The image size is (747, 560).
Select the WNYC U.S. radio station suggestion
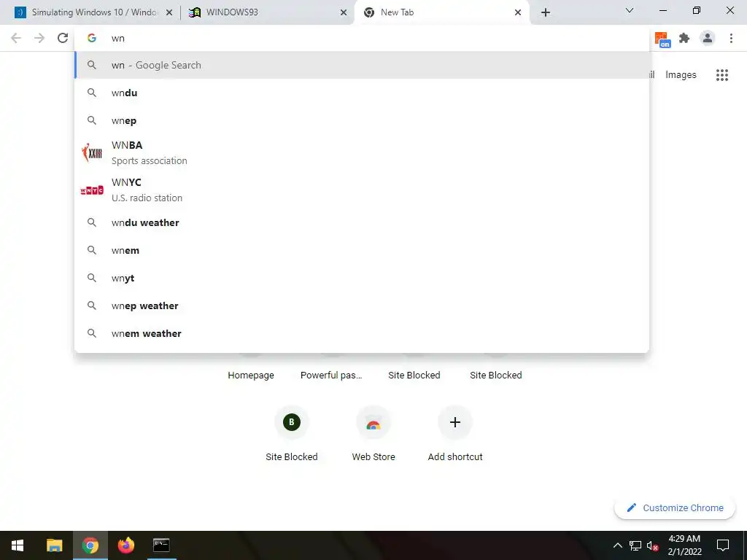point(362,190)
